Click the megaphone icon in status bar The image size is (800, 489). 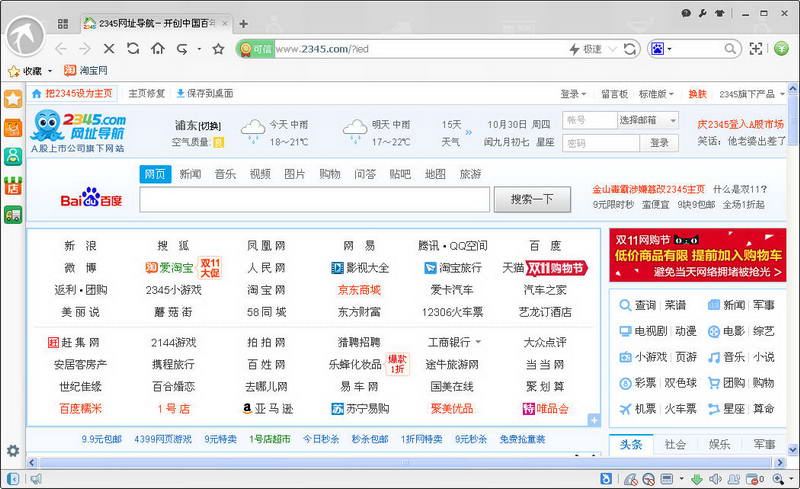[x=36, y=479]
